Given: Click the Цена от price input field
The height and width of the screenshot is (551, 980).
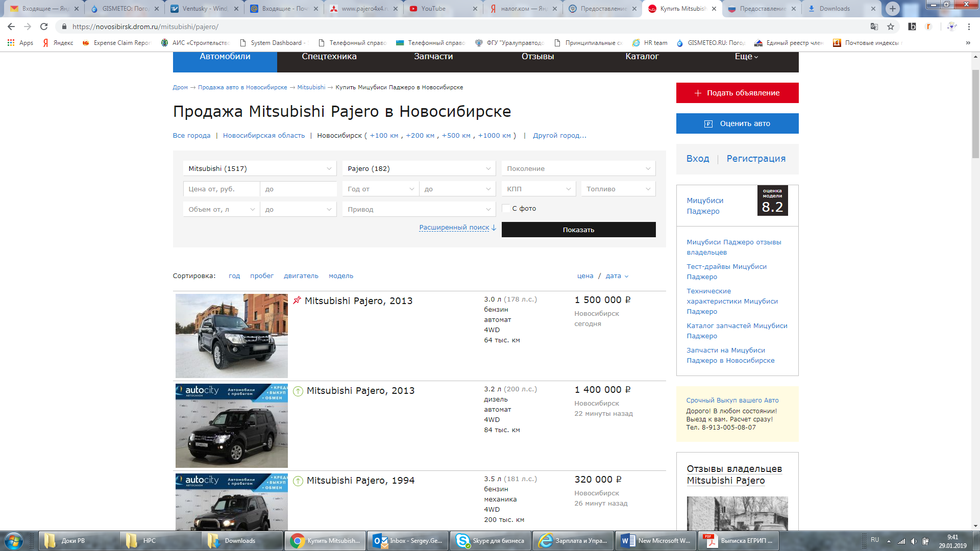Looking at the screenshot, I should [x=222, y=189].
